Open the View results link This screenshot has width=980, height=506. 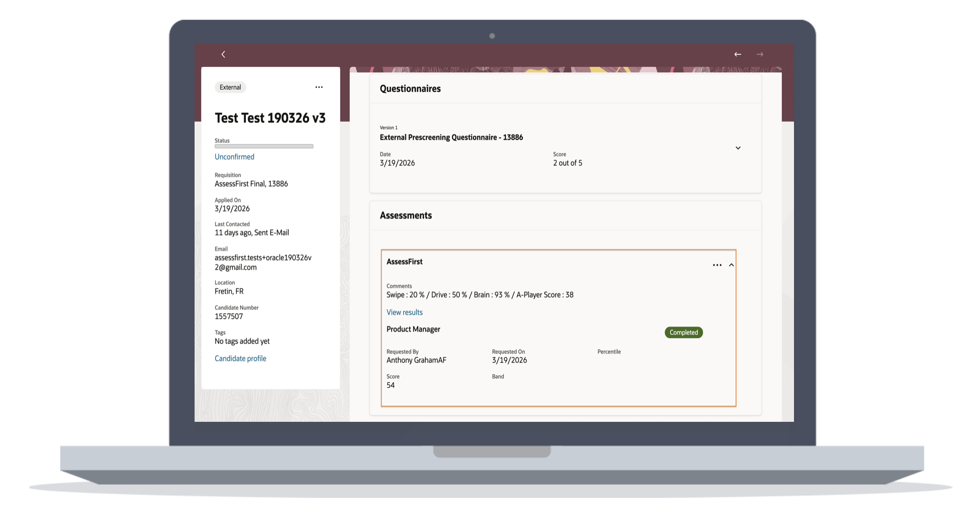pos(404,312)
